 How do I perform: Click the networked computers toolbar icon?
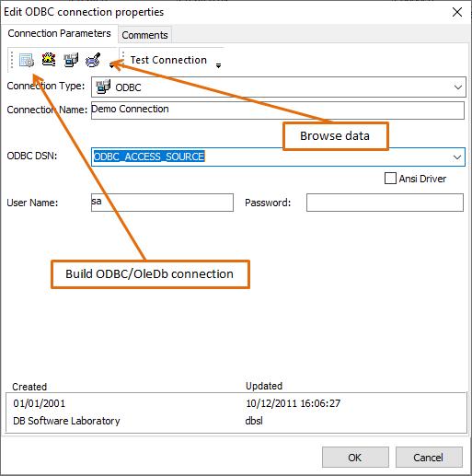tap(71, 60)
